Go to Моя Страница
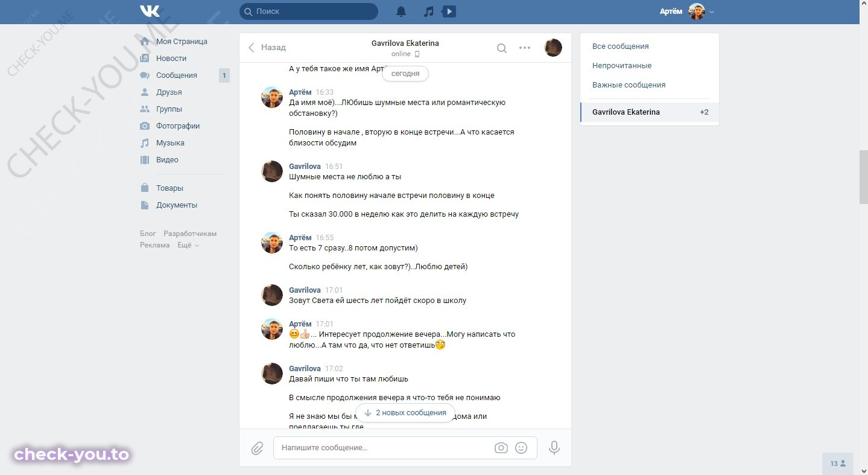 (x=182, y=42)
